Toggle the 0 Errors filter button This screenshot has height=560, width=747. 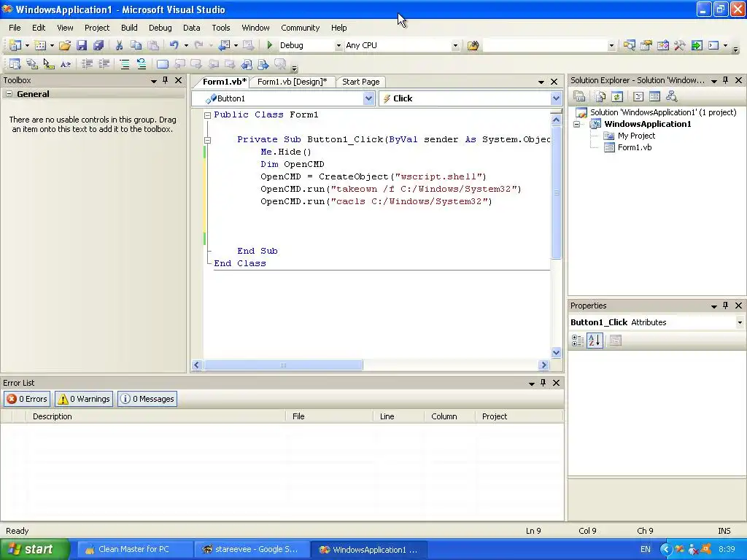27,399
